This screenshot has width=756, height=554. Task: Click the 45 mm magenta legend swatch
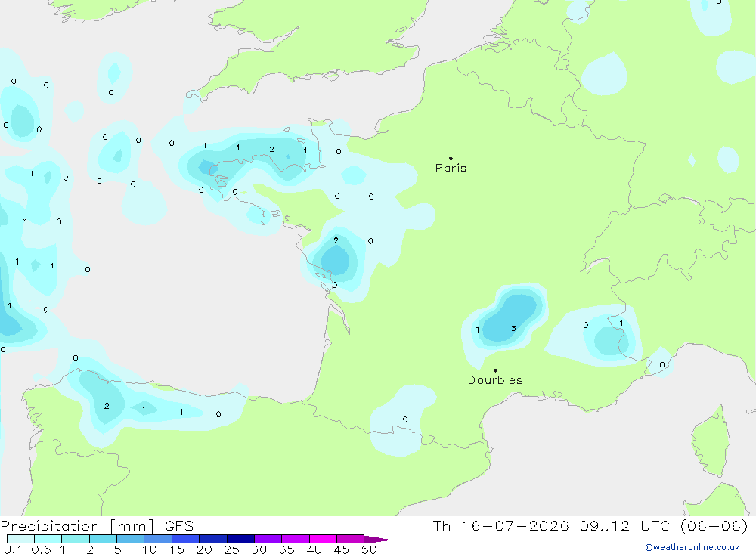(x=351, y=539)
